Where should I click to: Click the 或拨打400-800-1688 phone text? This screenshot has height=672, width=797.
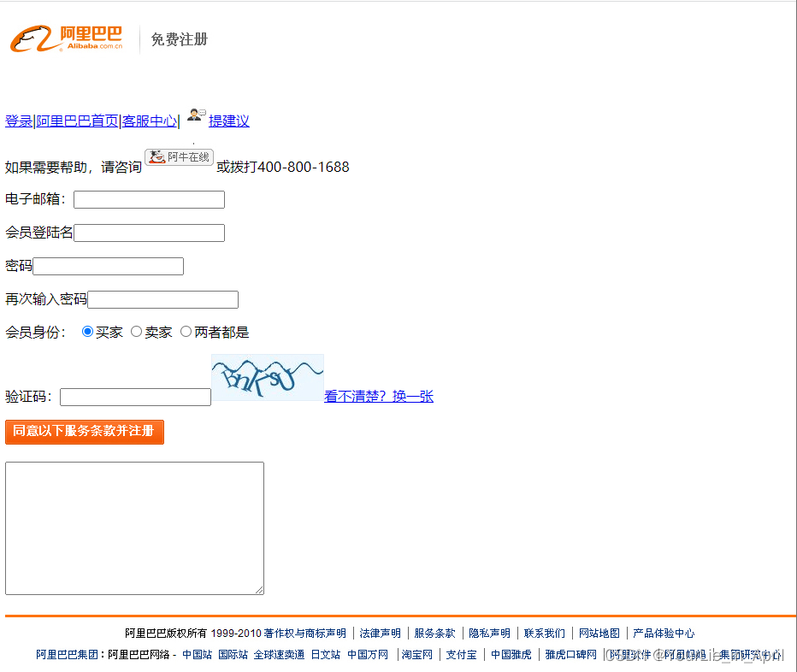click(283, 167)
